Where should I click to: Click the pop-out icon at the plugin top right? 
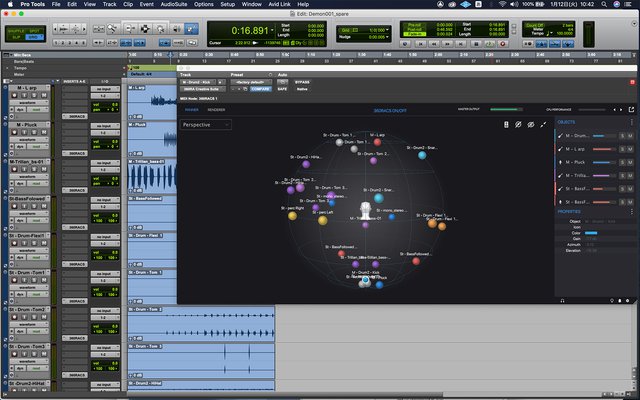pos(631,109)
